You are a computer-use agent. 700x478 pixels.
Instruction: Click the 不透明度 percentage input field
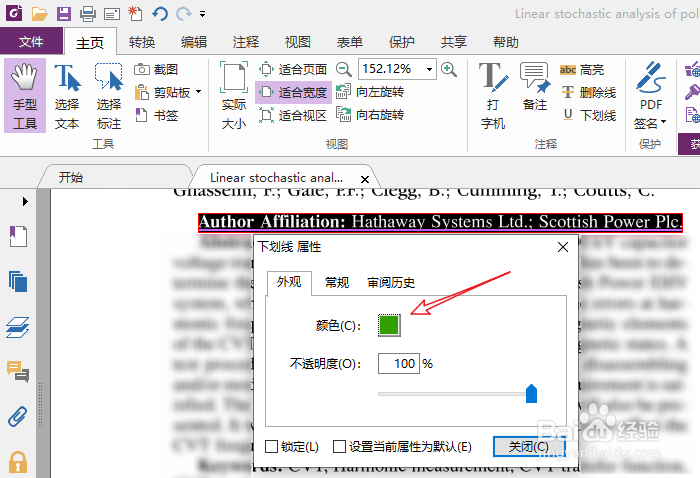pyautogui.click(x=399, y=364)
